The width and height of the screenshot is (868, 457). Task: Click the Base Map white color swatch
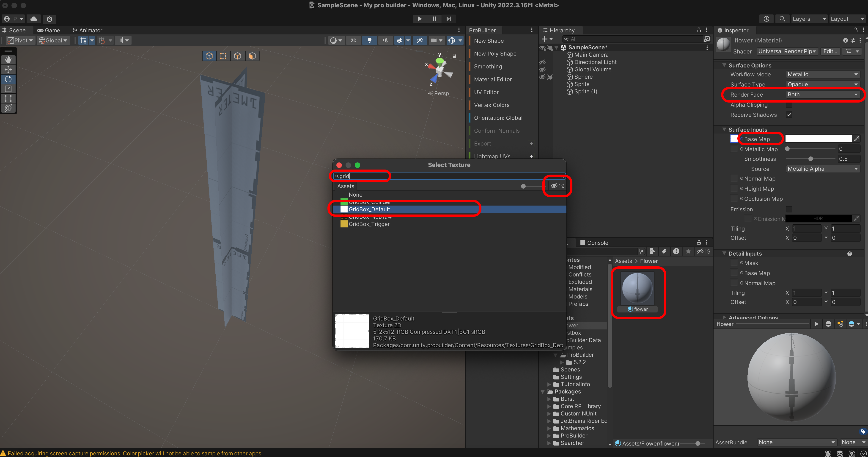click(x=818, y=139)
